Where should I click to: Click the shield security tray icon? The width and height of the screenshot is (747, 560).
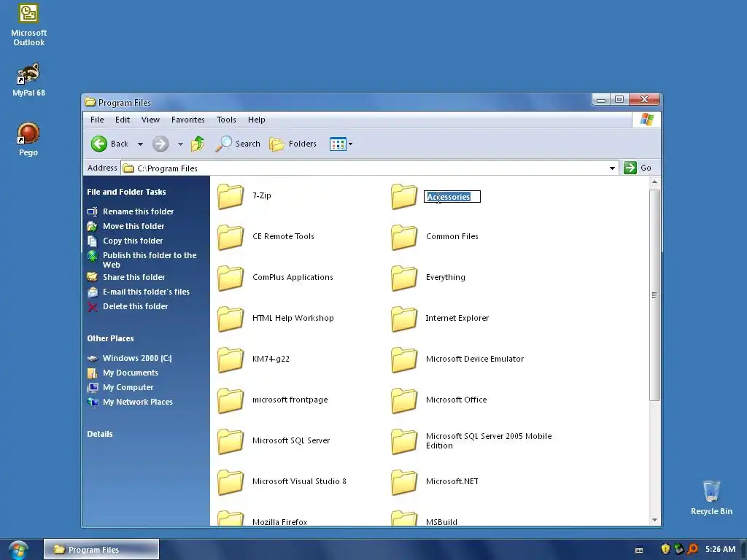tap(665, 550)
